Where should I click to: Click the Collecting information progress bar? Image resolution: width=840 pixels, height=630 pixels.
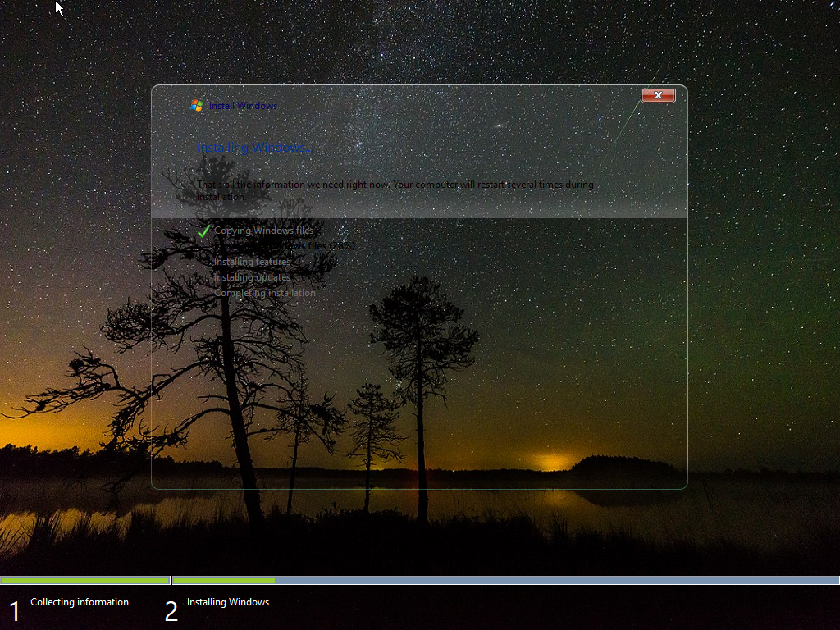pos(85,580)
